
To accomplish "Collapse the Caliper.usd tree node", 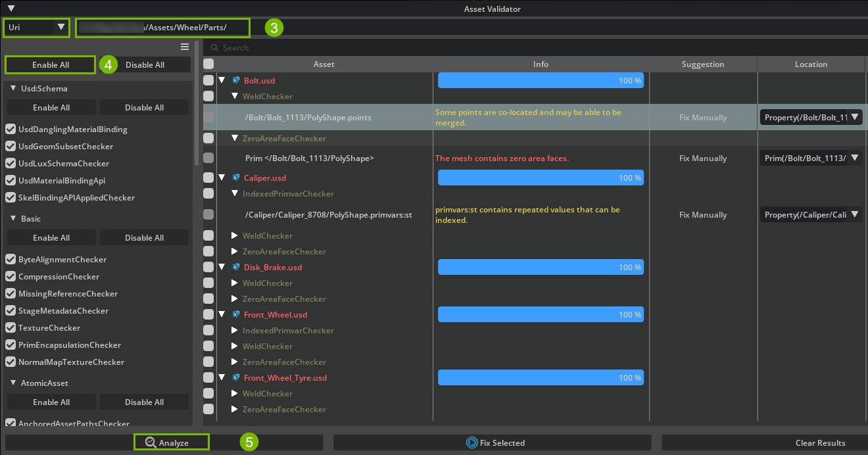I will [x=222, y=178].
